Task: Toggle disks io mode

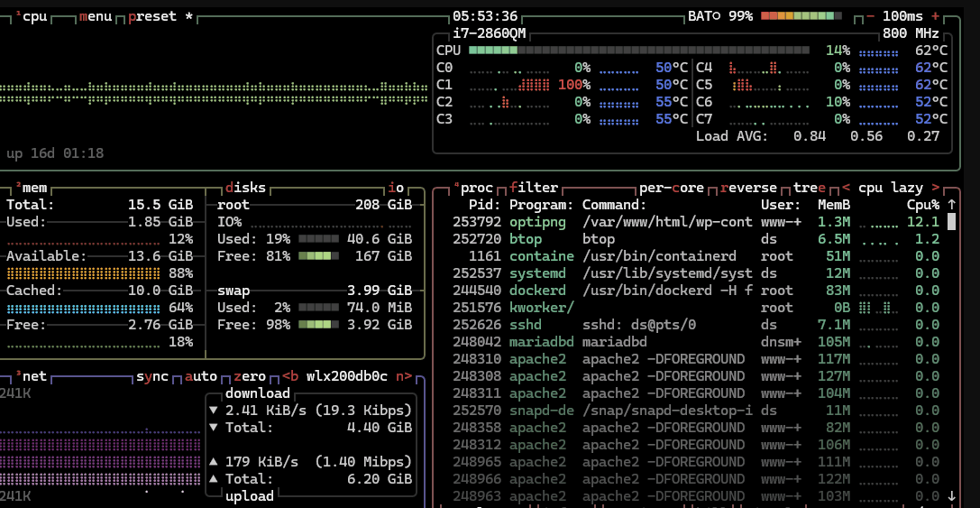Action: [397, 188]
